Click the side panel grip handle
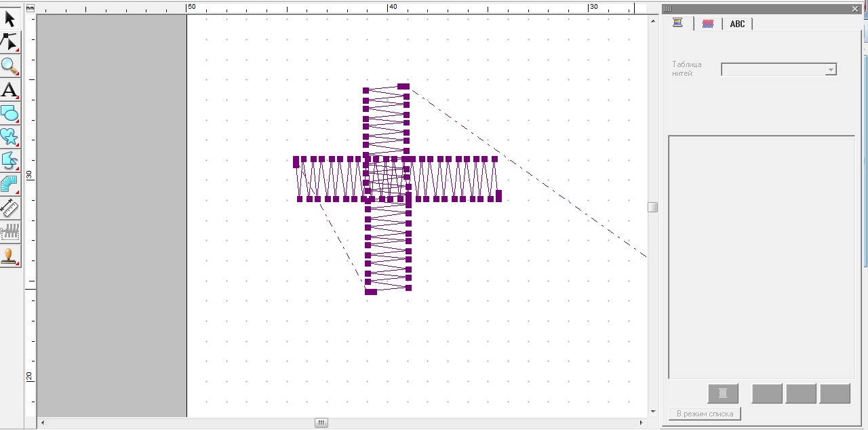The height and width of the screenshot is (430, 868). coord(667,9)
